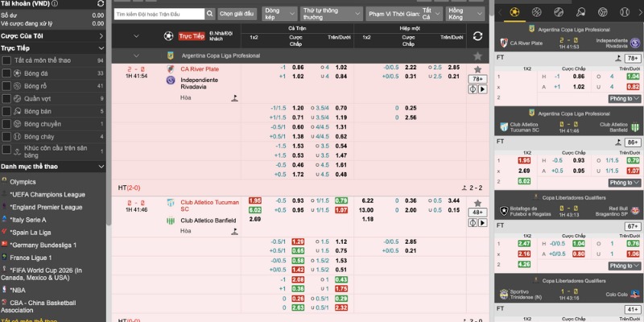Image resolution: width=644 pixels, height=322 pixels.
Task: Favorite the CA River Plate match
Action: 477,69
